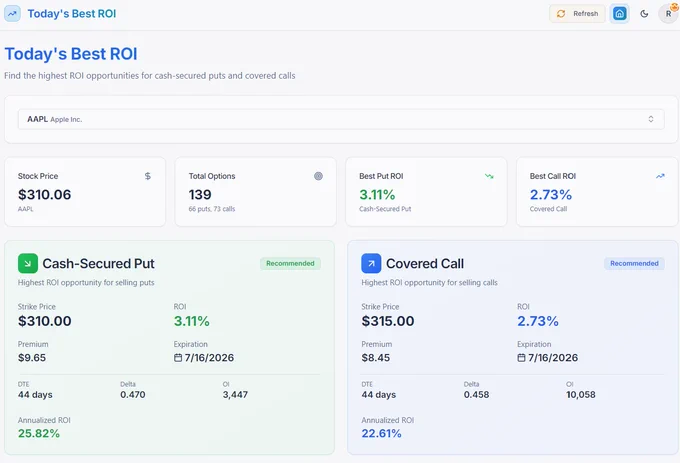Open the home dashboard icon button

click(619, 14)
